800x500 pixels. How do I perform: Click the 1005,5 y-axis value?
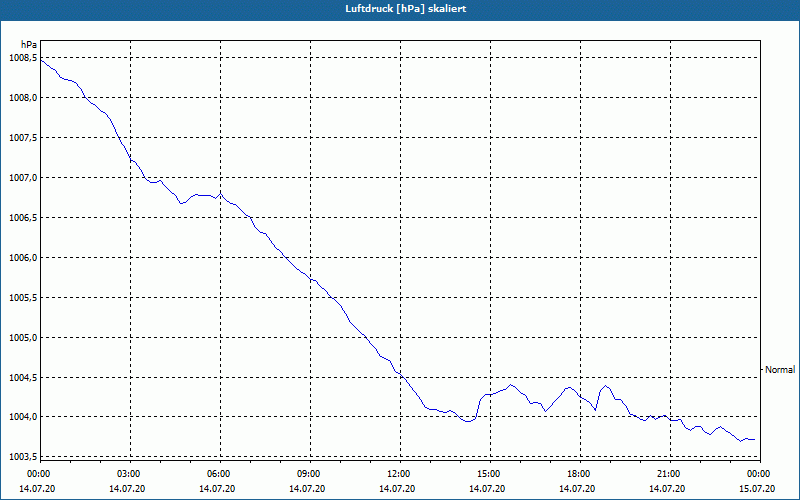pyautogui.click(x=23, y=298)
